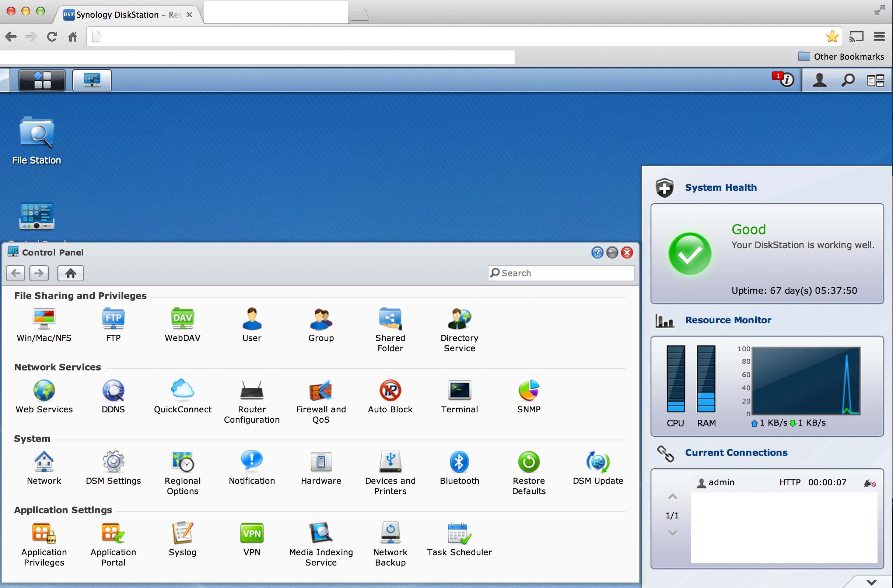The width and height of the screenshot is (893, 588).
Task: Switch to the Control Panel taskbar tab
Action: click(92, 80)
